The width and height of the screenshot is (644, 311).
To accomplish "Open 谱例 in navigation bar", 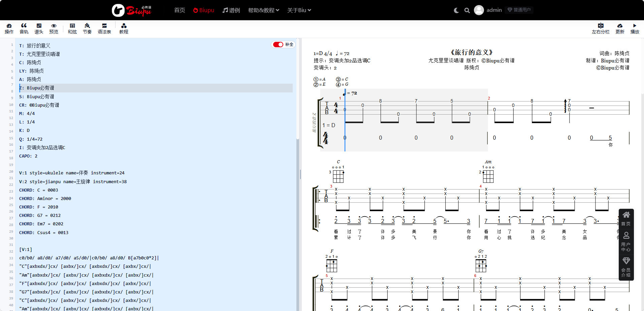I will point(231,10).
